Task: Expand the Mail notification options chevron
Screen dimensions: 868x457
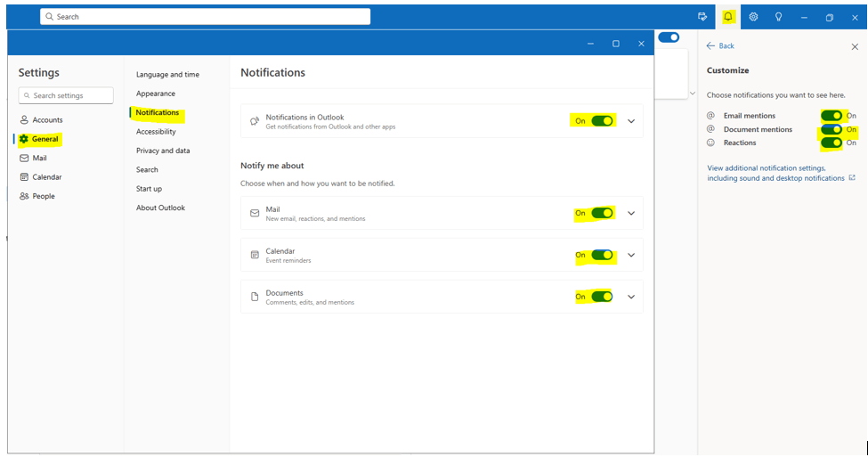Action: click(x=631, y=213)
